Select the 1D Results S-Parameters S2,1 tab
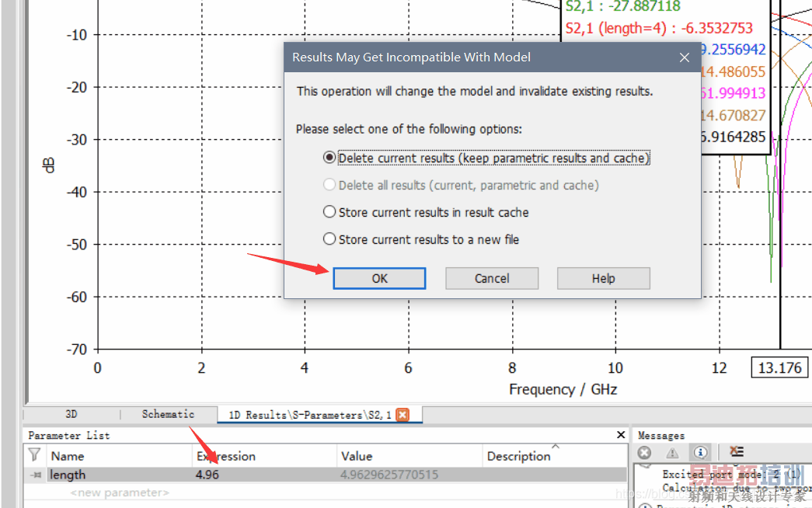Image resolution: width=812 pixels, height=508 pixels. point(310,415)
